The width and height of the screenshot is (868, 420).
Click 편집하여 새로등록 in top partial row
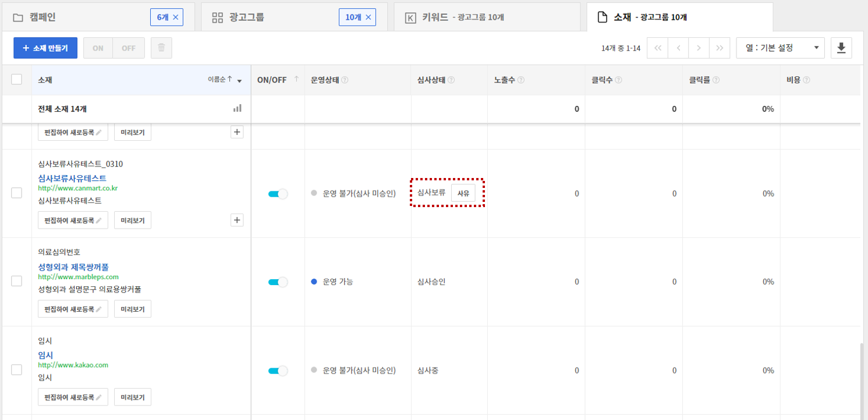pos(73,132)
